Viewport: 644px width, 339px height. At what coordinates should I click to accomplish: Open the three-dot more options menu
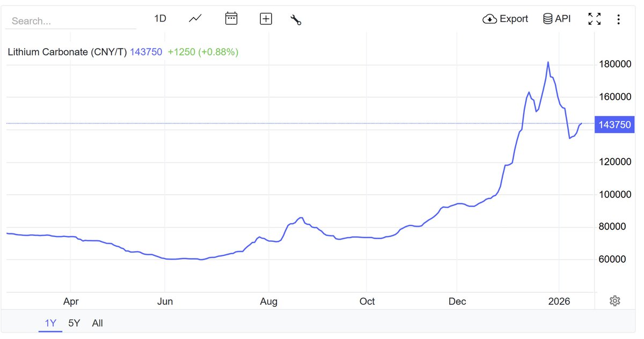point(619,19)
